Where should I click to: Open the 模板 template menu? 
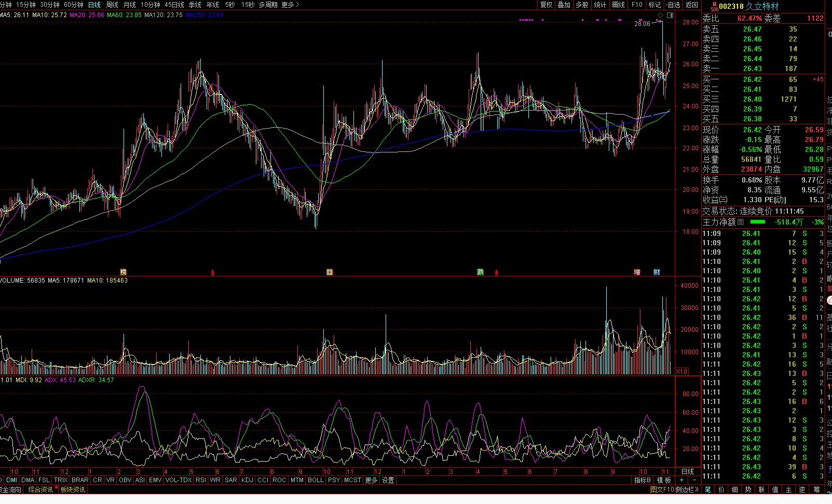pyautogui.click(x=665, y=480)
